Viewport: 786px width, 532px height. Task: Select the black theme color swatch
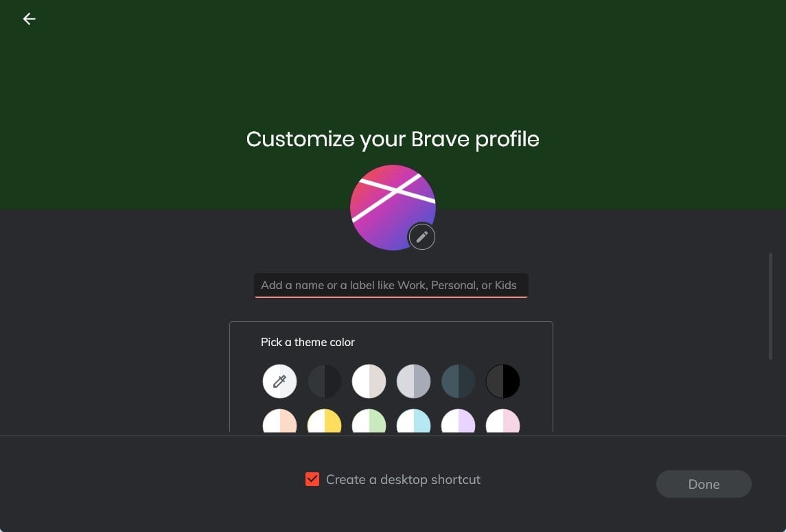[x=502, y=381]
